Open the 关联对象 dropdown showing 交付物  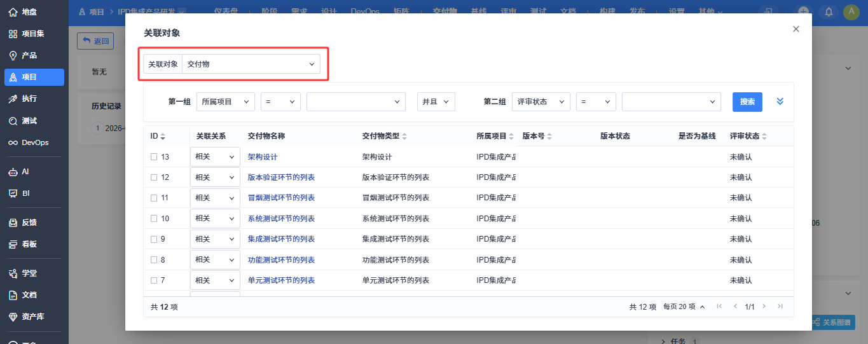pyautogui.click(x=251, y=64)
